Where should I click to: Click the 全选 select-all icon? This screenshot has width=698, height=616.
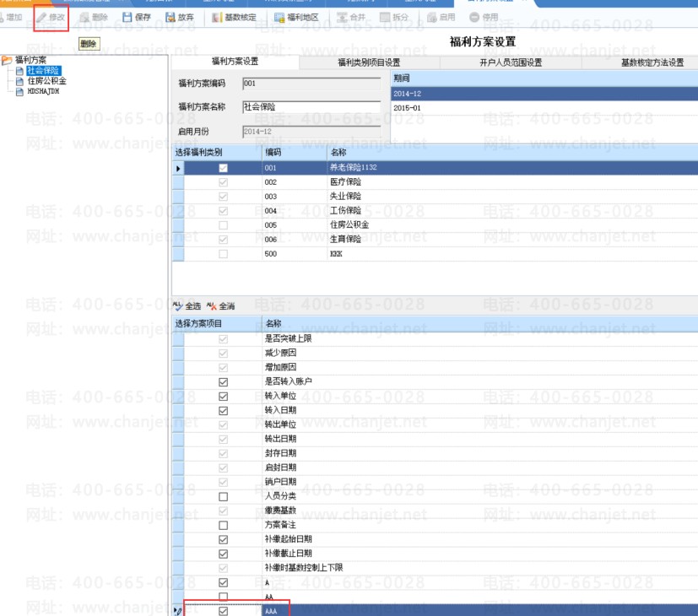coord(177,305)
